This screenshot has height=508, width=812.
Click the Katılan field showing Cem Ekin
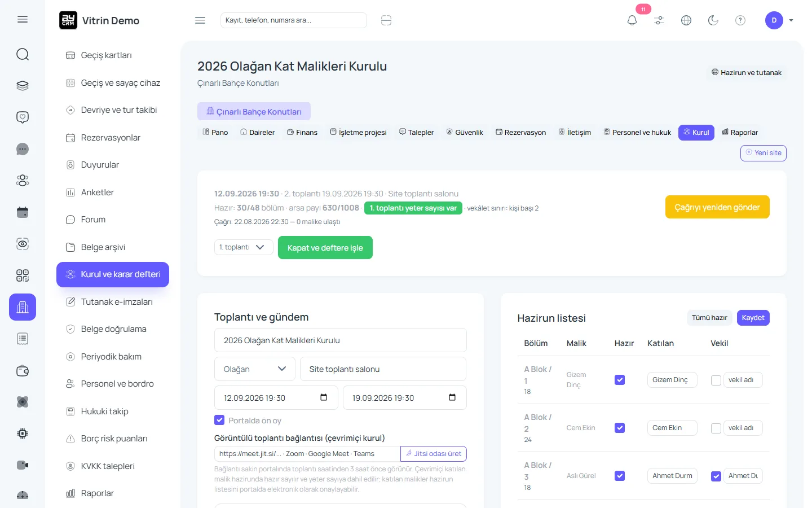click(x=672, y=428)
